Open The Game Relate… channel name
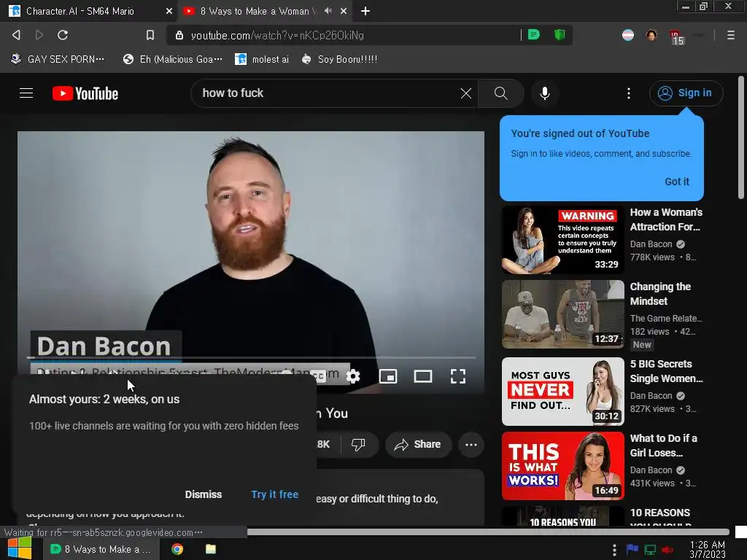Viewport: 747px width, 560px height. [x=665, y=318]
